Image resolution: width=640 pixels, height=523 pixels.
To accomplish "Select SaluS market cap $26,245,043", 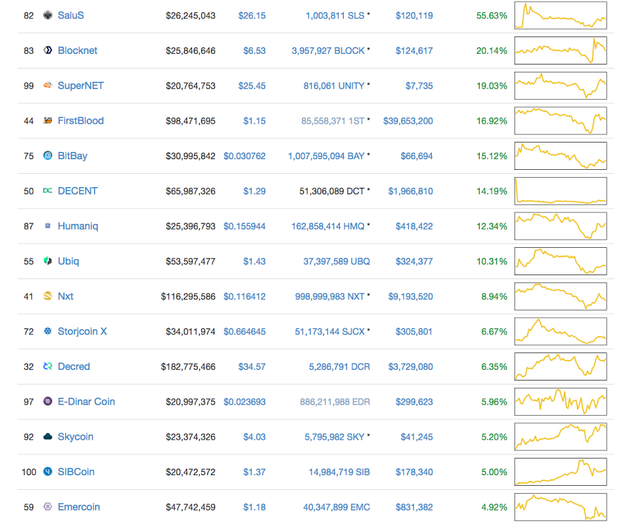I will (x=191, y=16).
